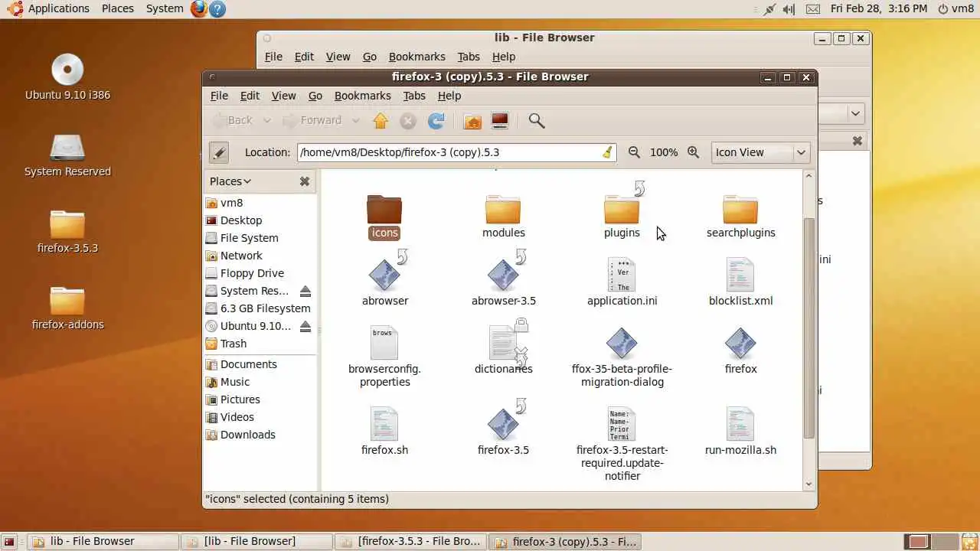Open the Forward history dropdown arrow

(355, 121)
